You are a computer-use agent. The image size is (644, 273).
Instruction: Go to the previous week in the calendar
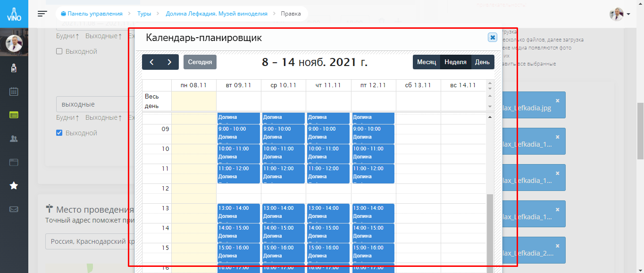[151, 62]
